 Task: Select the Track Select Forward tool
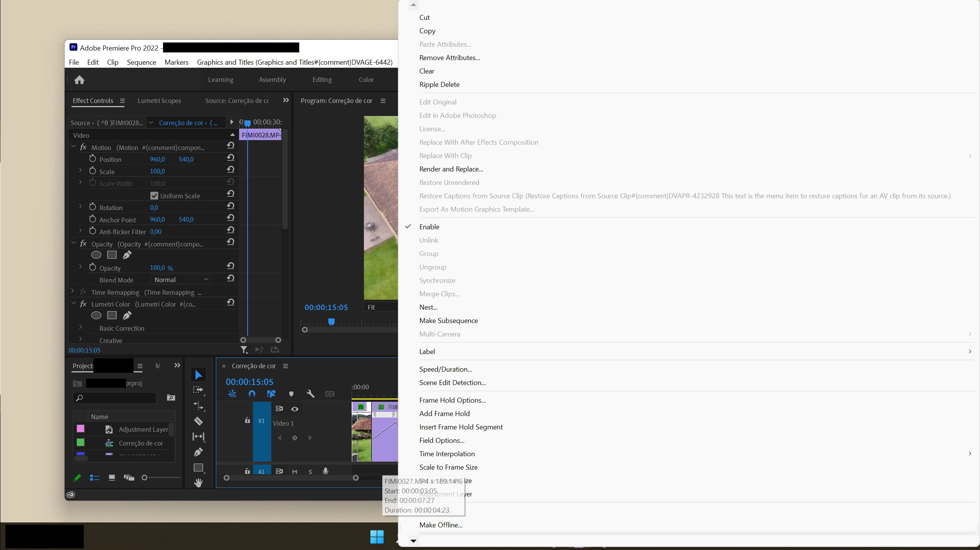[x=198, y=390]
